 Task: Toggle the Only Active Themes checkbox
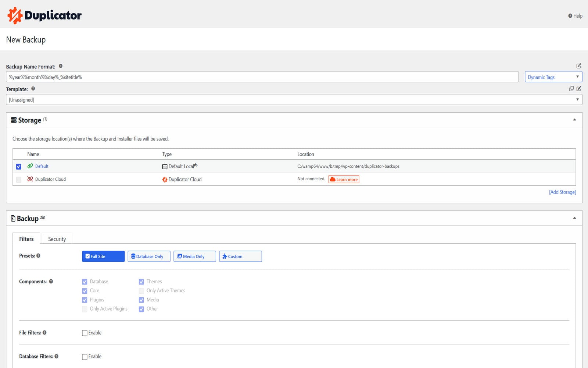click(x=141, y=291)
